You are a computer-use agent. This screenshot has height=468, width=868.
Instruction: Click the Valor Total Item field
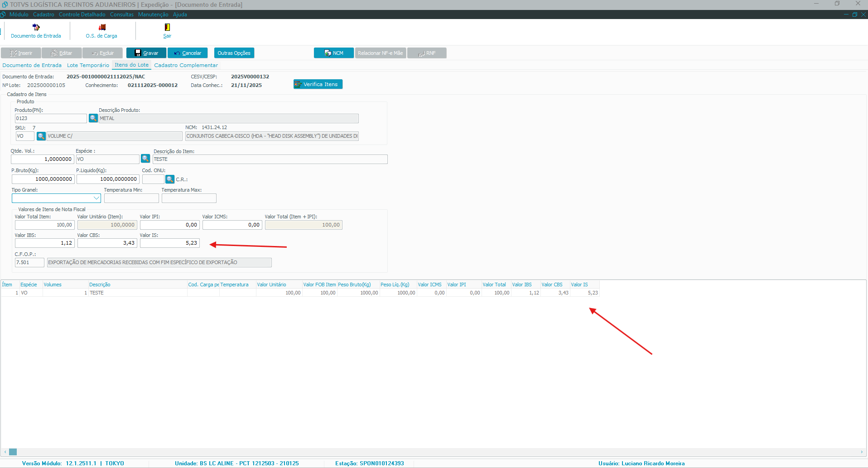point(44,225)
